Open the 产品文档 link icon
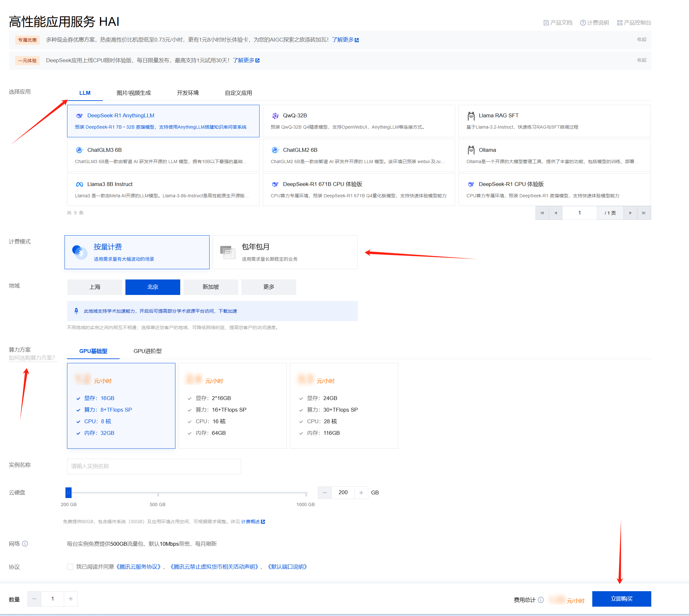Screen dimensions: 689x616 [546, 23]
